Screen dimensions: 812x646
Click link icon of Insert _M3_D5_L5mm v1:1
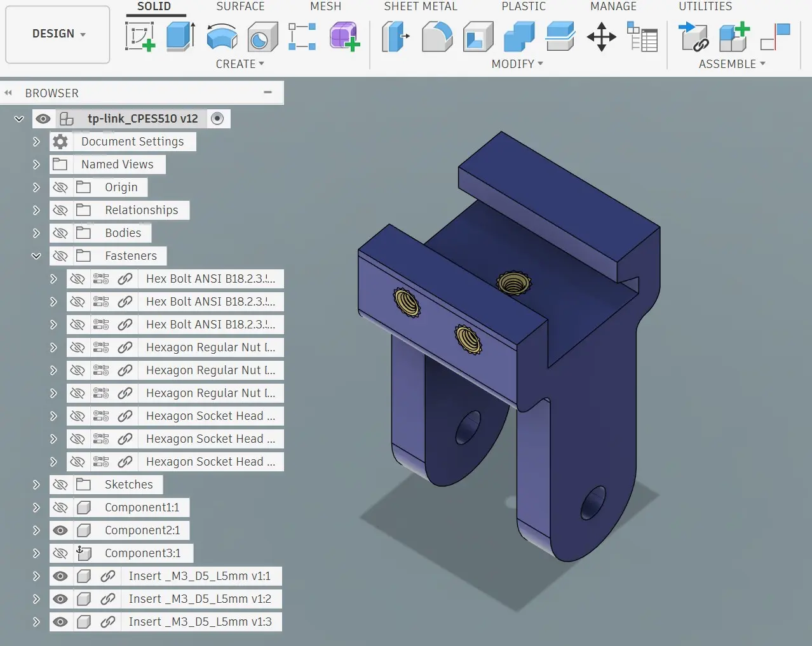click(x=108, y=576)
